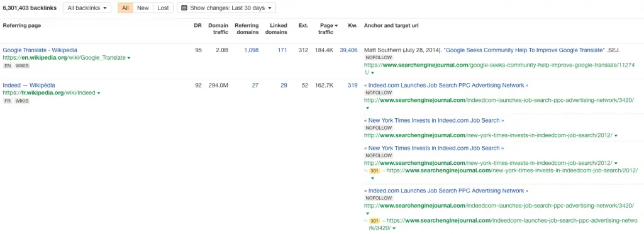Select the All filter tab
The image size is (644, 234).
pyautogui.click(x=125, y=8)
